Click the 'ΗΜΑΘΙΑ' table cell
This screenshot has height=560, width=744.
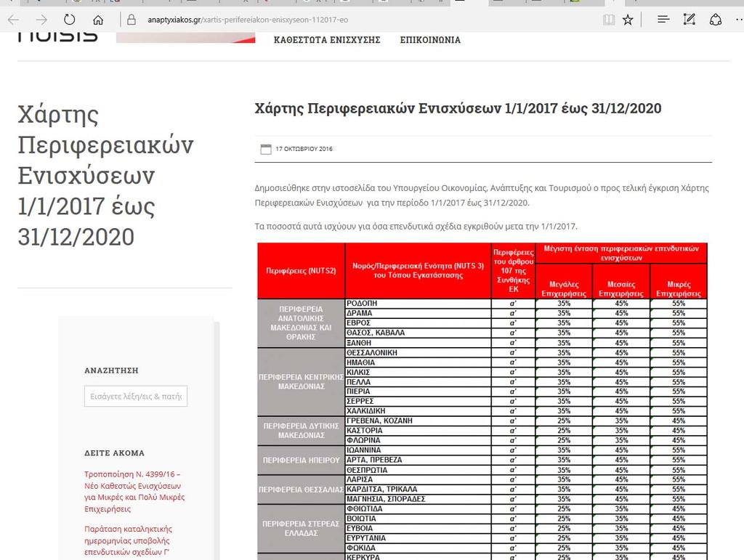(x=418, y=362)
